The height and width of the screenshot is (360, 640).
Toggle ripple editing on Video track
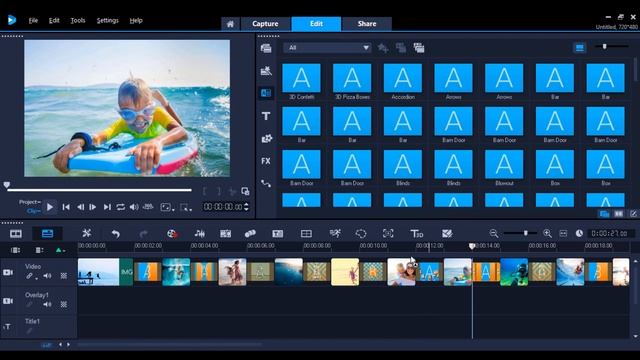[x=29, y=276]
